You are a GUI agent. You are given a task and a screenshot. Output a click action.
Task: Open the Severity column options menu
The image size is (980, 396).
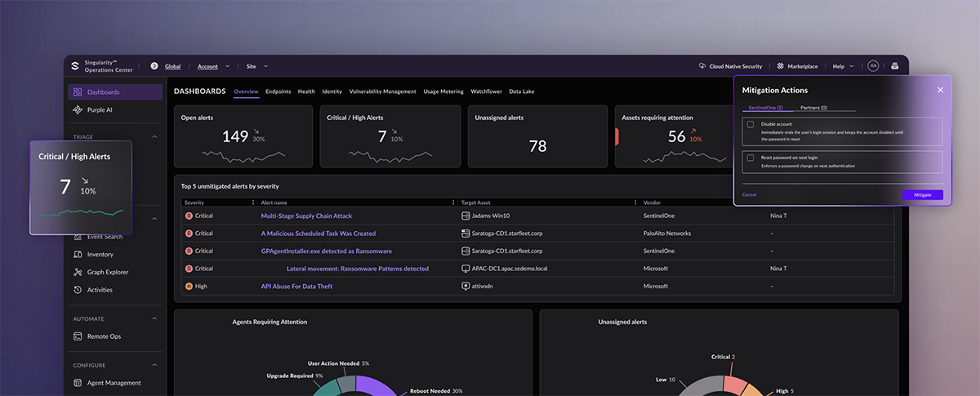253,202
